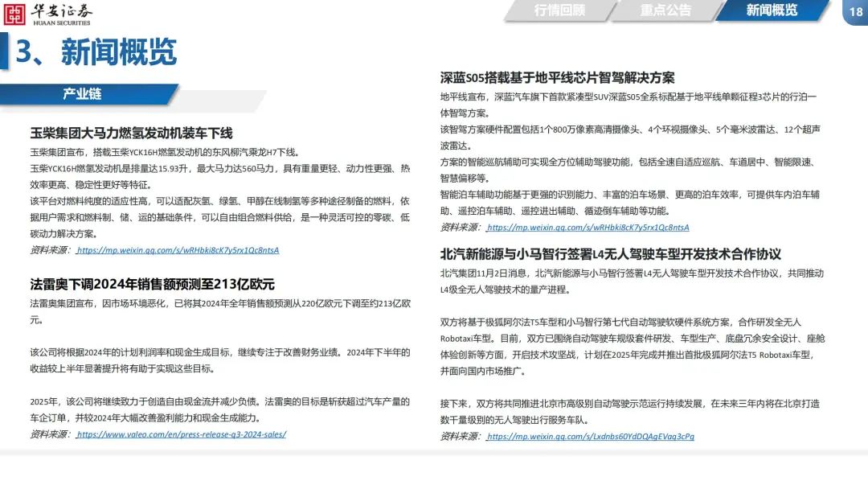Screen dimensions: 868x489
Task: Open the source link under the 玉柴集团 article
Action: tap(178, 250)
